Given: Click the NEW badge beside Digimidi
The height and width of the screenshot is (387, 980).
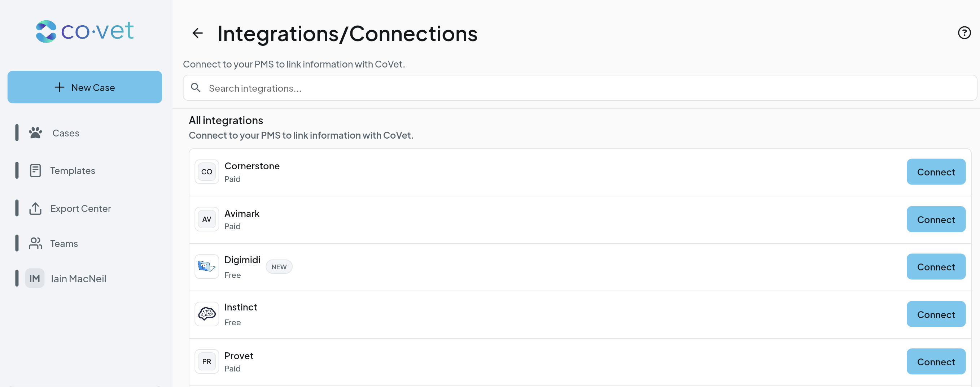Looking at the screenshot, I should [x=279, y=267].
